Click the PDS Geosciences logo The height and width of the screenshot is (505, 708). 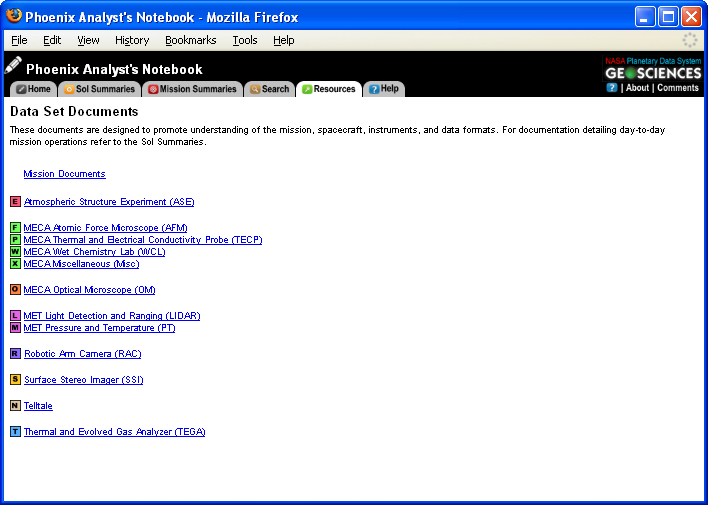653,69
